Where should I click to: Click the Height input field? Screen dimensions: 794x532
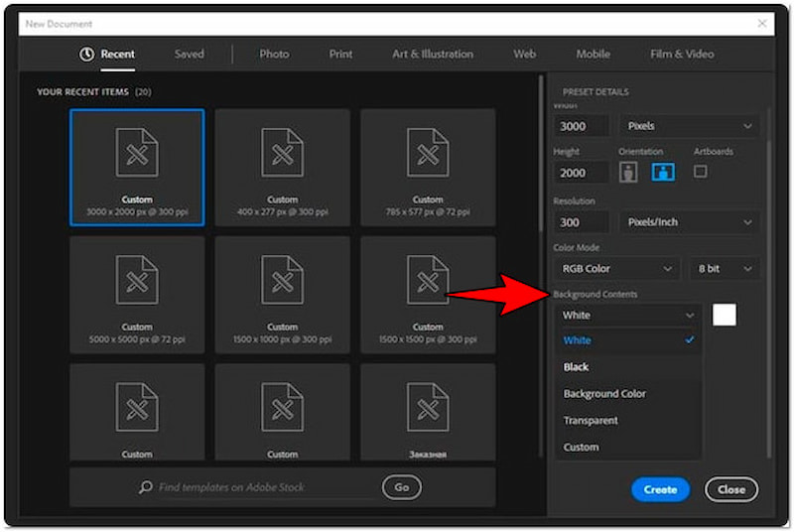(582, 172)
